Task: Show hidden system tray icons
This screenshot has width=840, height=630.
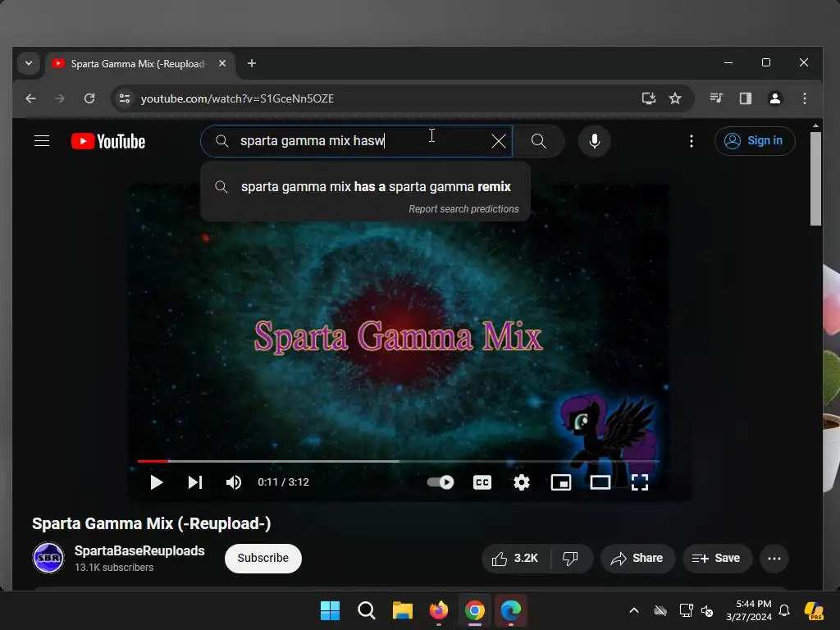Action: [634, 610]
